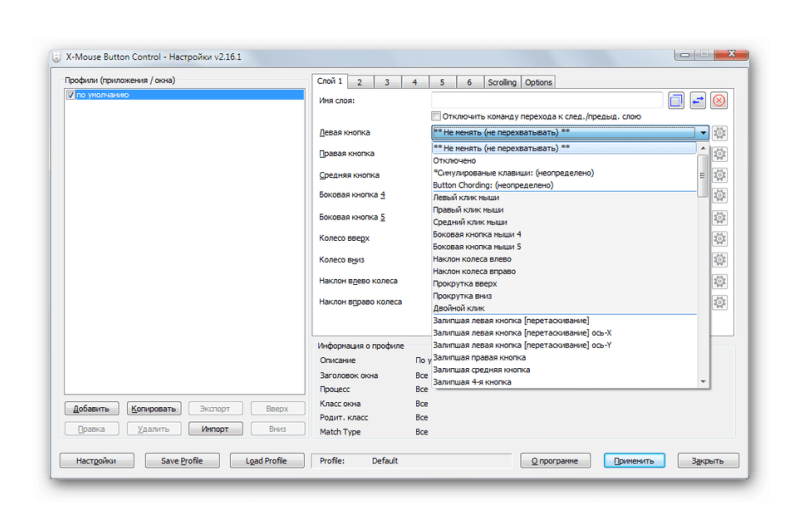Screen dimensions: 800x530
Task: Select '** Не менять' in dropdown list
Action: point(564,148)
